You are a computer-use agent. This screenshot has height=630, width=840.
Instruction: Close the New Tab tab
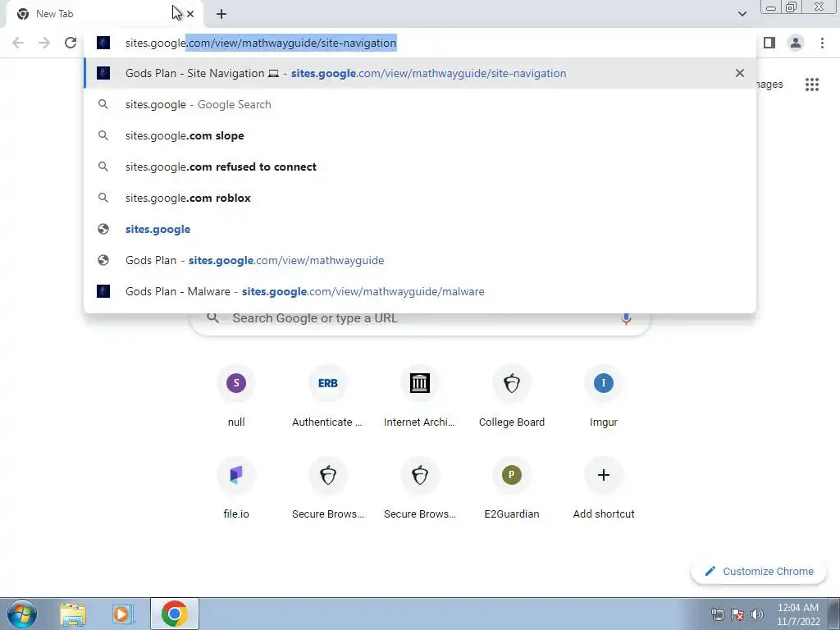coord(190,14)
